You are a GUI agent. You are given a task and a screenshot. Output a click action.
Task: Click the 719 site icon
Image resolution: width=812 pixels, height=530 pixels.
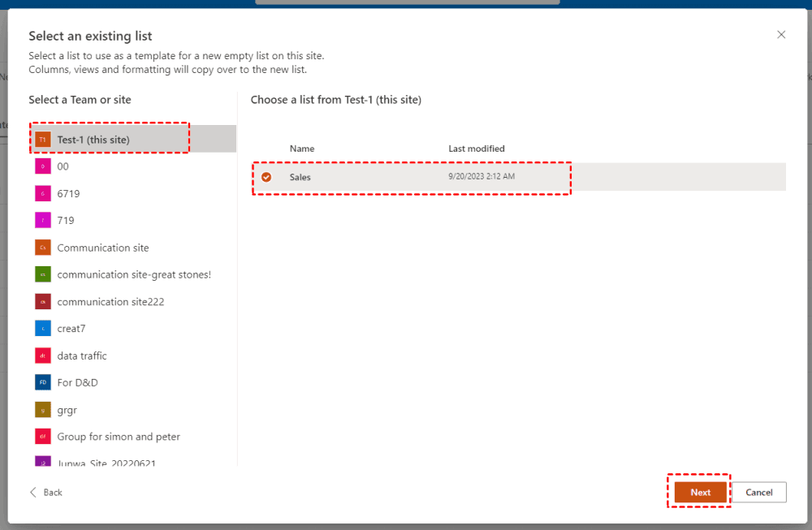click(x=42, y=221)
